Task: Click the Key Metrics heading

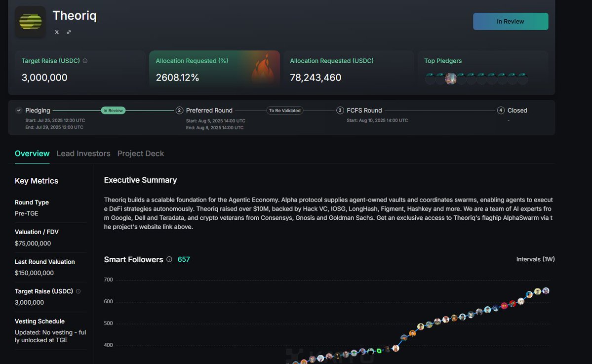Action: click(x=37, y=181)
